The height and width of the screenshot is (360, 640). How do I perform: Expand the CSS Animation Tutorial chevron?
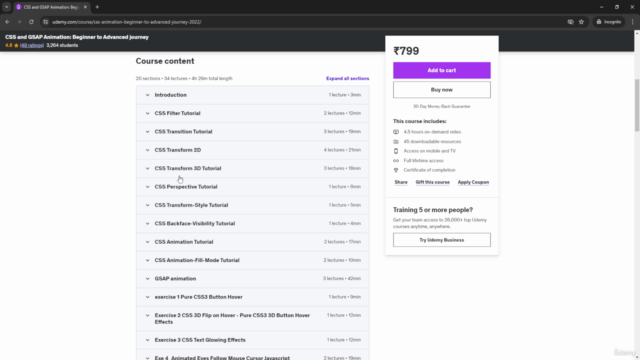coord(147,242)
